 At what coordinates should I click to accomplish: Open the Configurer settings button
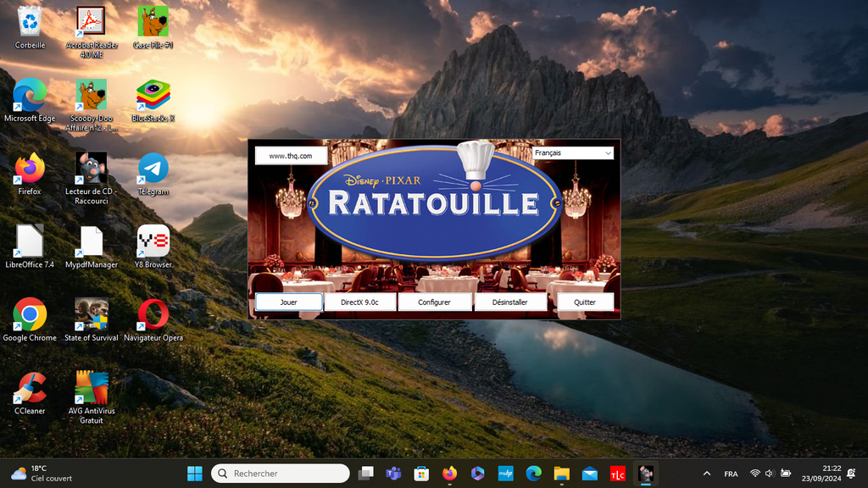click(434, 302)
